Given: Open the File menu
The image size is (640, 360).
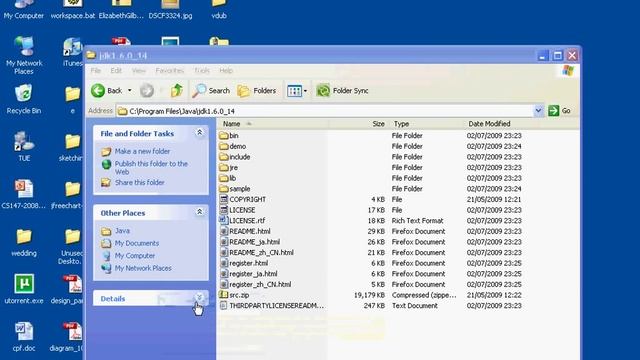Looking at the screenshot, I should [96, 71].
